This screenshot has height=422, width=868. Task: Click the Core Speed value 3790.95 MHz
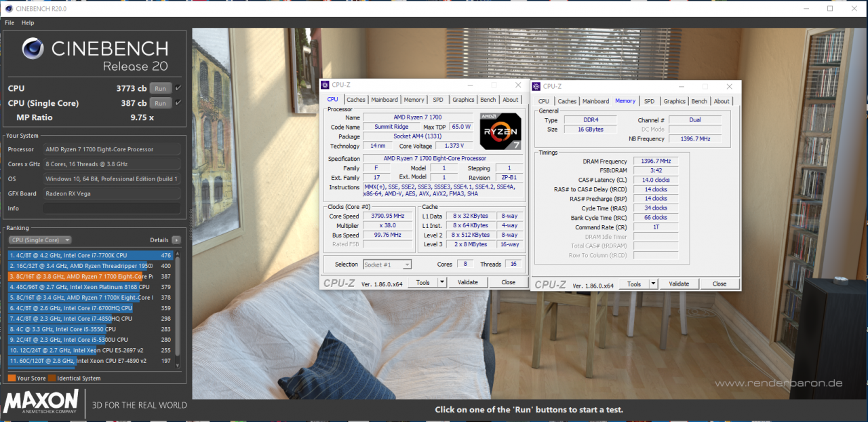click(387, 216)
